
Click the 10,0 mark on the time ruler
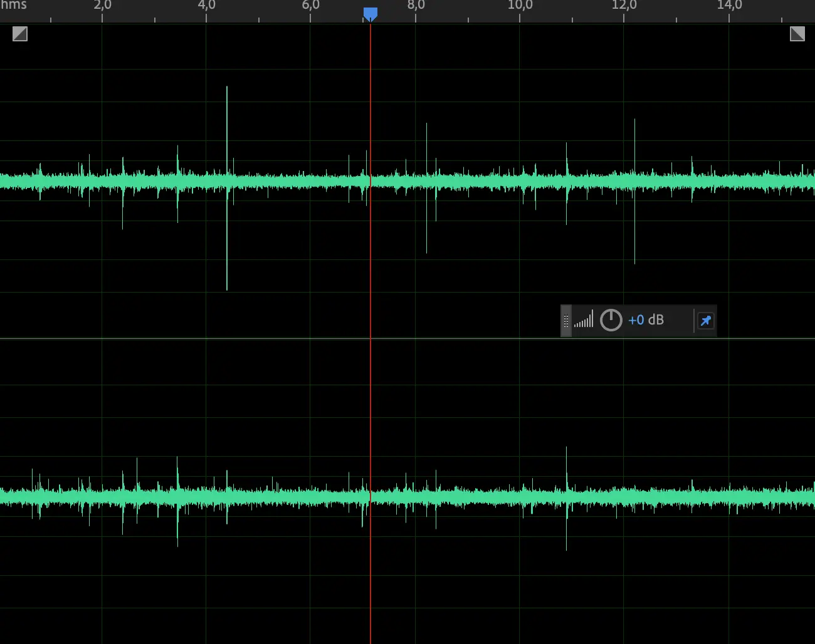pyautogui.click(x=520, y=6)
